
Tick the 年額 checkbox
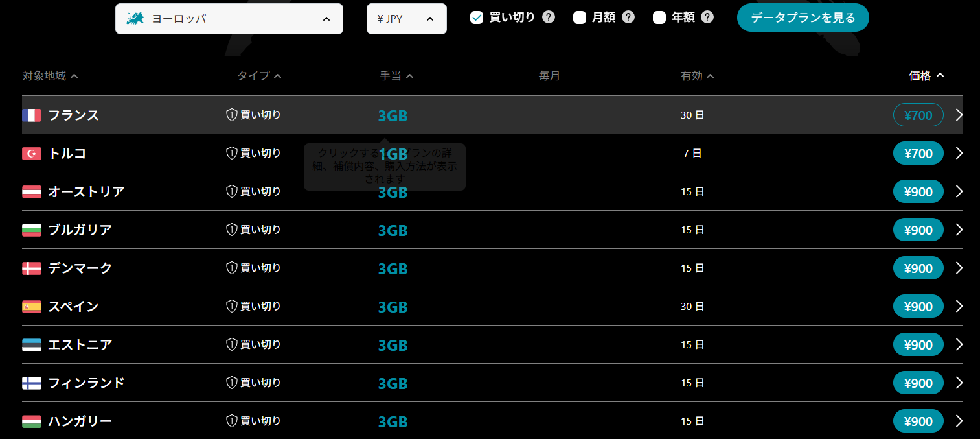pos(659,18)
